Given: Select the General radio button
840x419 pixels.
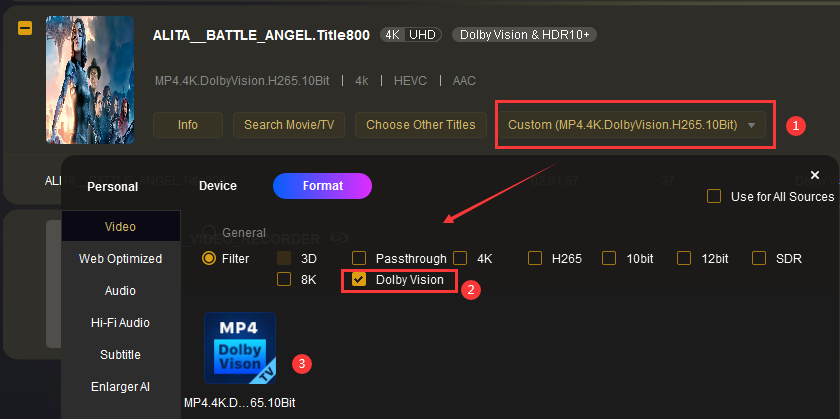Looking at the screenshot, I should (209, 233).
